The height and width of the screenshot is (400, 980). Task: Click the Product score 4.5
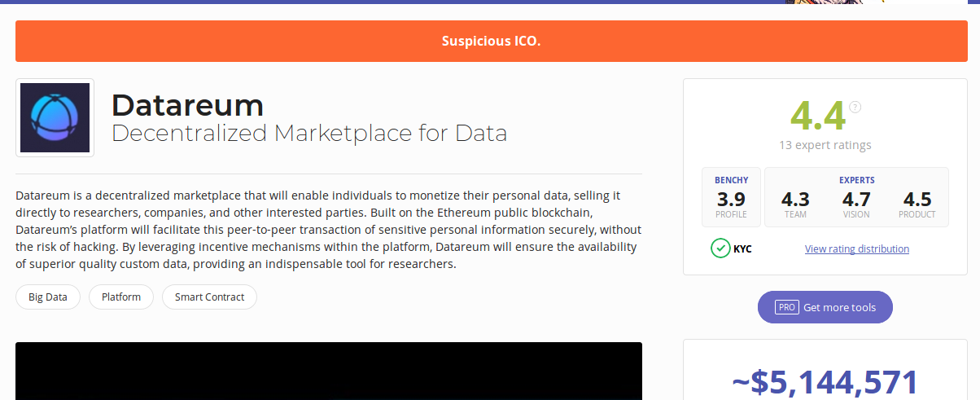pos(917,199)
